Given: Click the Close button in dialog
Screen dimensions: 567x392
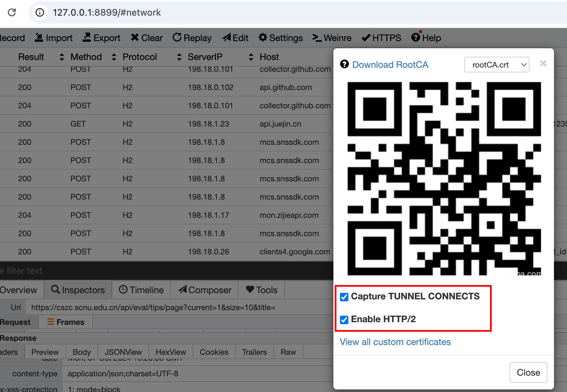Looking at the screenshot, I should [529, 372].
